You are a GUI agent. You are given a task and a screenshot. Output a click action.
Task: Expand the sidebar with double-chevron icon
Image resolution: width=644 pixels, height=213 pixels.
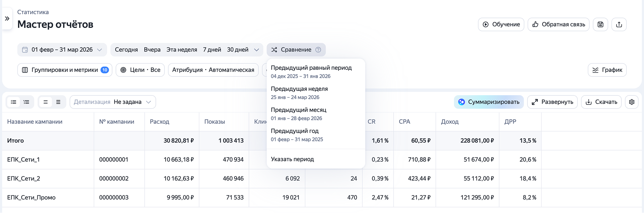(7, 19)
